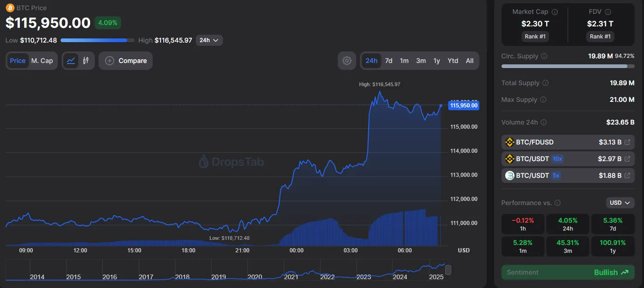
Task: Click the exchange logo on the BTC/USDT 5x row
Action: (509, 175)
